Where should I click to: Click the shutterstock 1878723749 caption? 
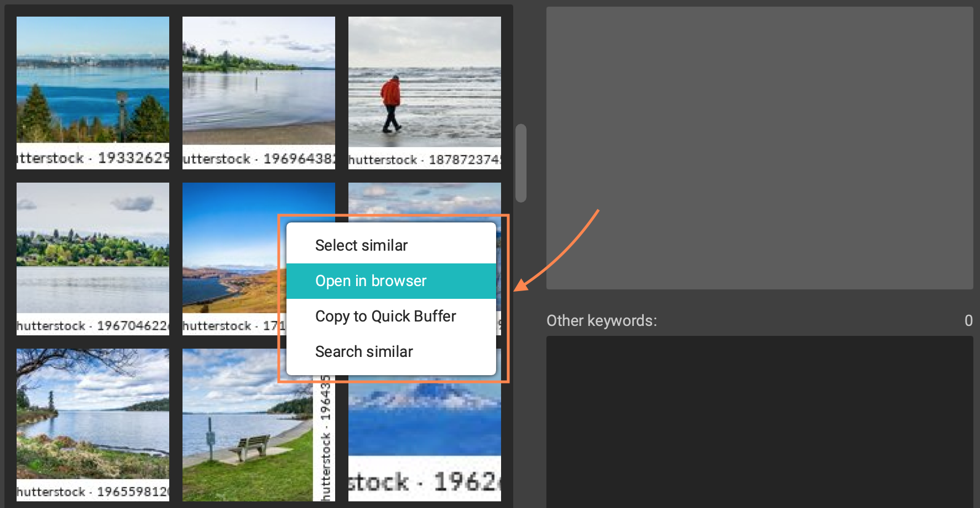(424, 160)
